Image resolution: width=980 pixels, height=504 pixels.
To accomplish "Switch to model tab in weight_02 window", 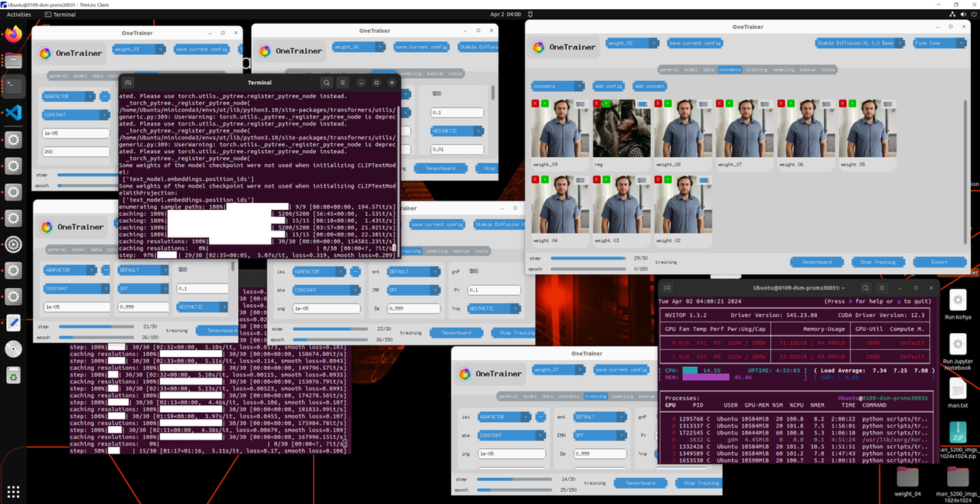I will click(690, 70).
